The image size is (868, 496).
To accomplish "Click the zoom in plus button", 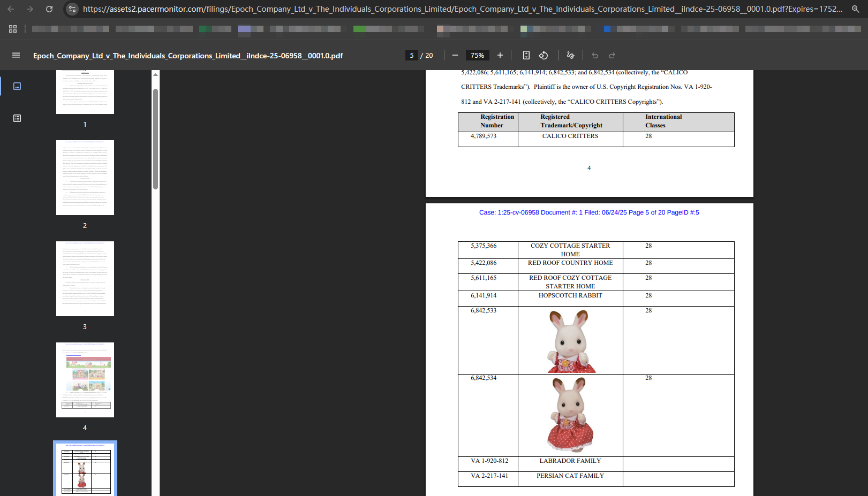I will tap(500, 55).
